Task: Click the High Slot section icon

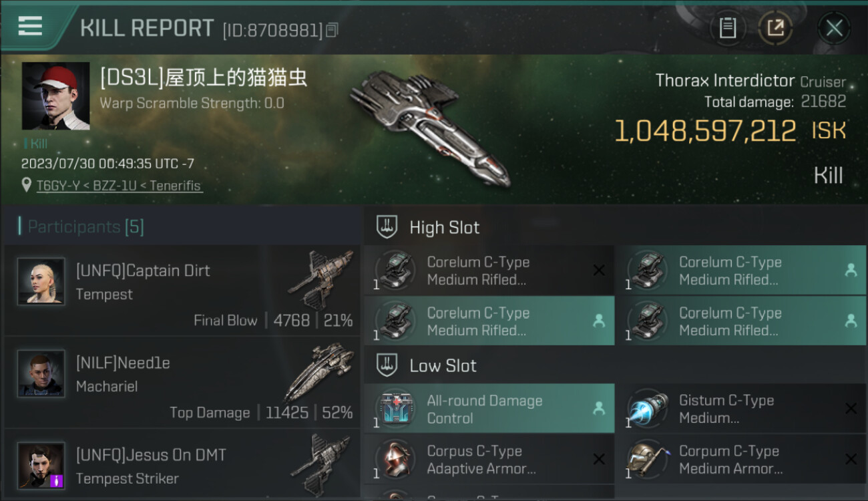Action: (x=387, y=227)
